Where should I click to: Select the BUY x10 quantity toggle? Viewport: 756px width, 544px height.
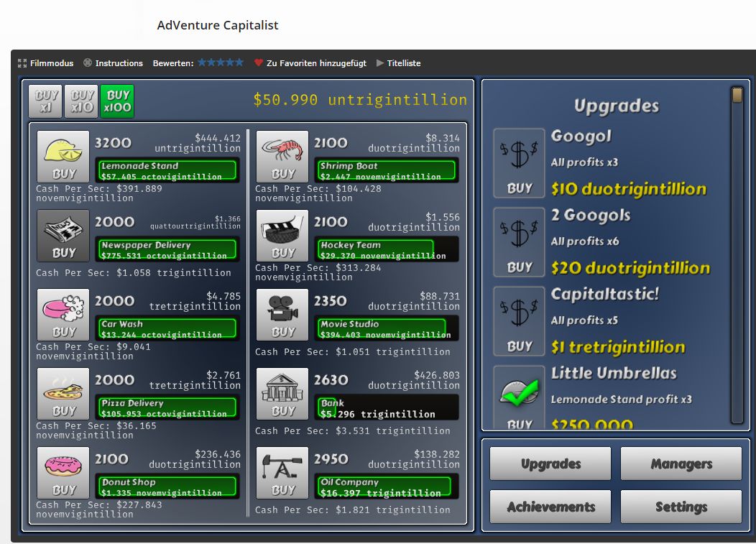[x=81, y=101]
